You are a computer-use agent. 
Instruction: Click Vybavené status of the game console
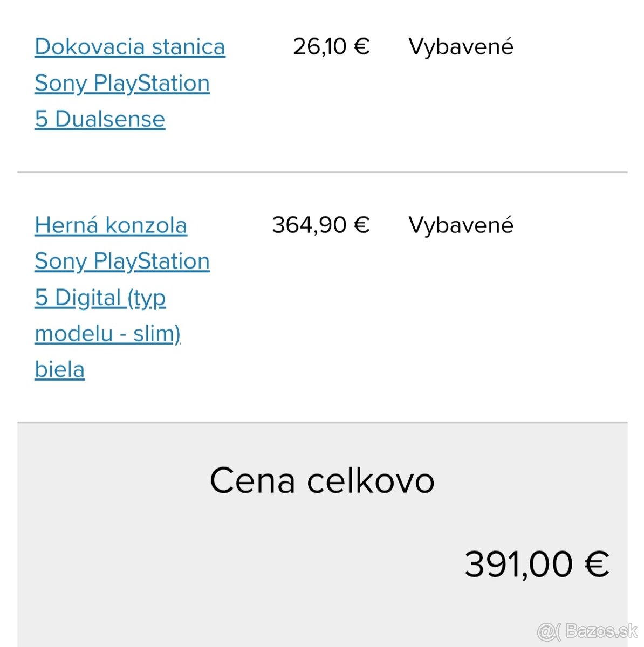coord(461,225)
